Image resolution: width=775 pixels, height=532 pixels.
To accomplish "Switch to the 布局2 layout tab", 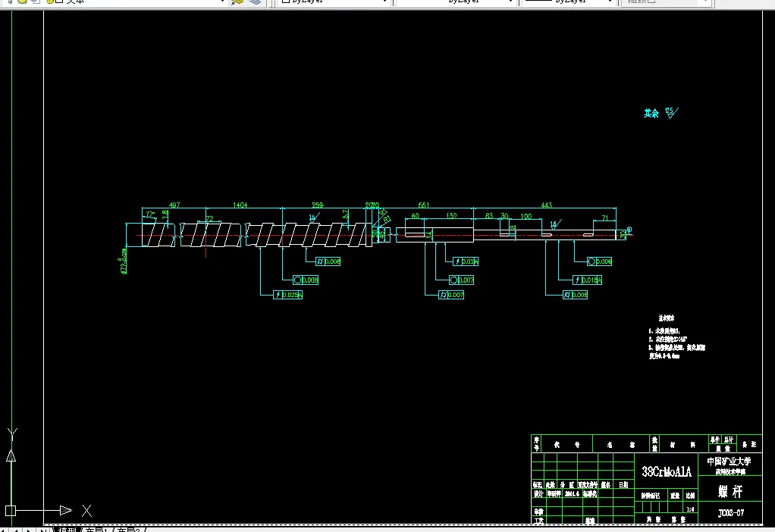I will tap(129, 530).
